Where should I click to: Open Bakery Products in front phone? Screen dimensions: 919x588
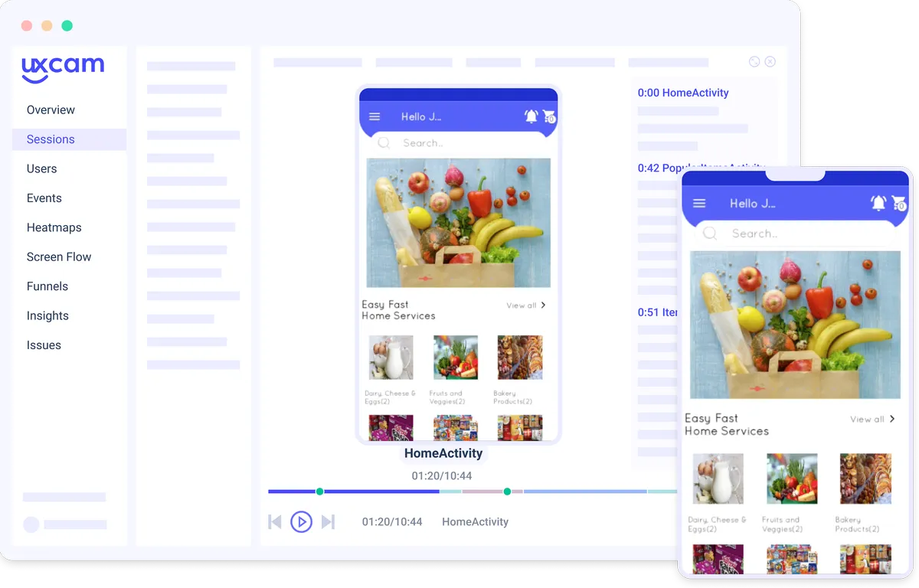click(865, 492)
